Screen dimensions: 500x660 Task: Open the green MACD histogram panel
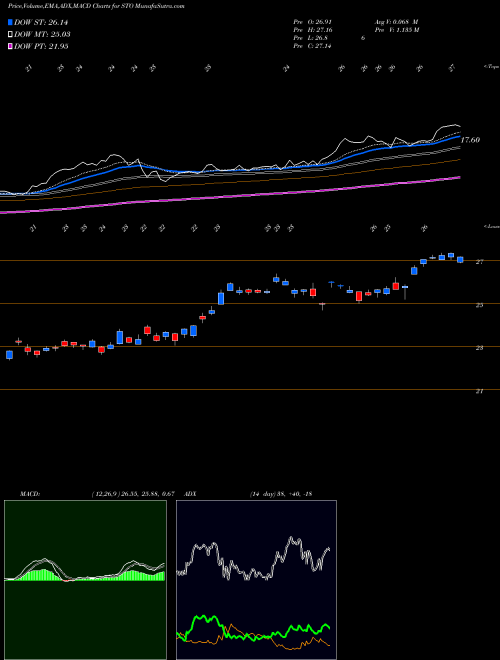tap(85, 580)
